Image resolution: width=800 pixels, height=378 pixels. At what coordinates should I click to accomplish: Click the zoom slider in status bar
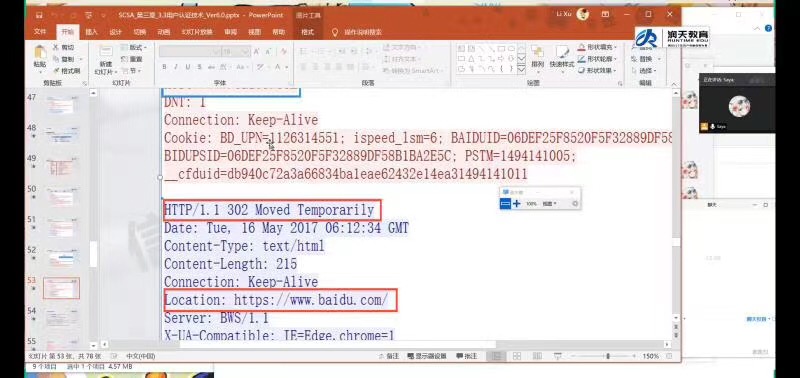pos(607,356)
